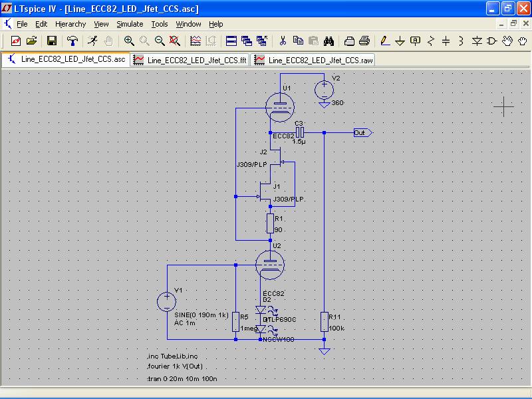Open the Edit menu
The height and width of the screenshot is (399, 532).
(x=41, y=24)
